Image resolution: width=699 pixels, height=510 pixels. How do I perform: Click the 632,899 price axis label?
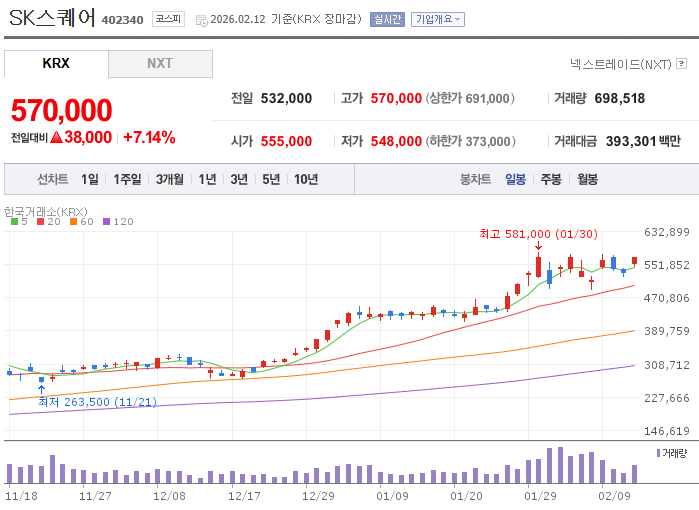pos(667,232)
